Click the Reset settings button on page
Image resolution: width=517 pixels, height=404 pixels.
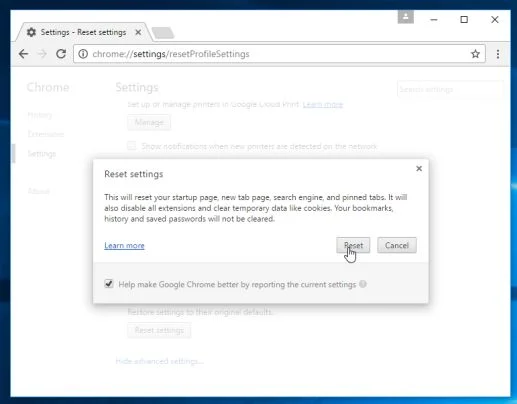[x=159, y=330]
